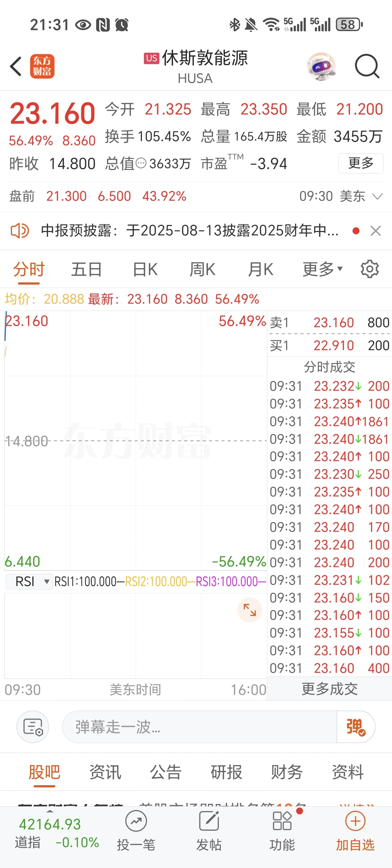This screenshot has height=868, width=392.
Task: Tap the trade row 23.232 200
Action: (329, 386)
